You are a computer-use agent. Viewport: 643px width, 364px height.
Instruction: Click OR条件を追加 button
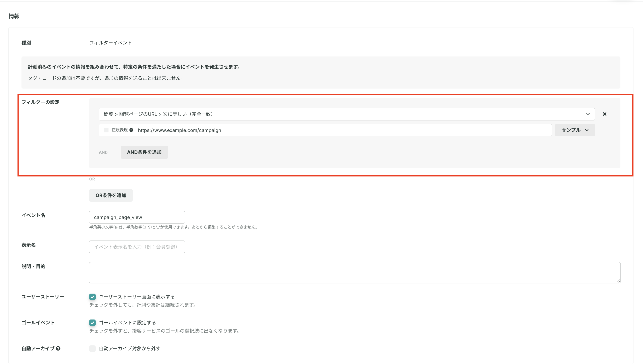pos(111,195)
